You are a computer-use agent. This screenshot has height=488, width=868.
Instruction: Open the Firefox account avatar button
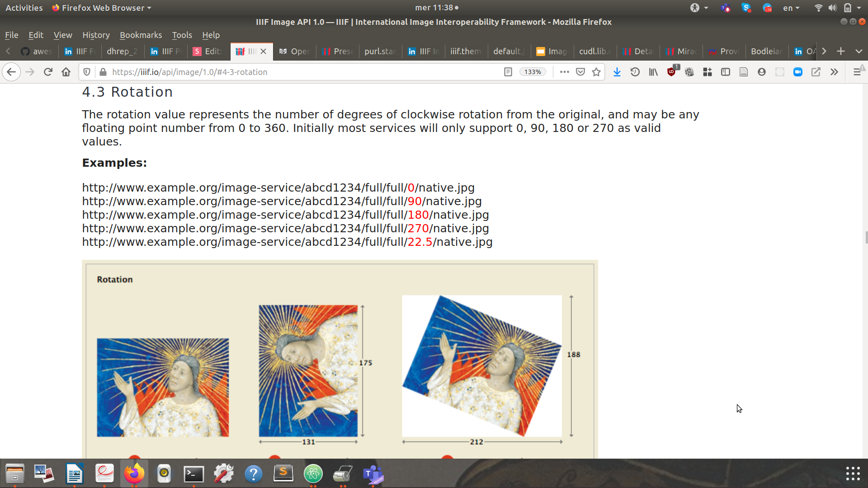click(x=761, y=72)
